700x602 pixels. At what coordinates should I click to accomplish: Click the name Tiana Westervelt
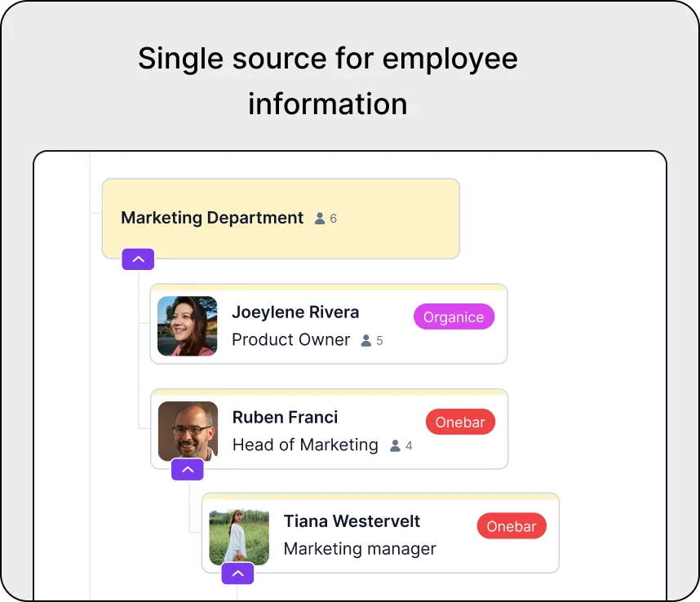[x=352, y=521]
